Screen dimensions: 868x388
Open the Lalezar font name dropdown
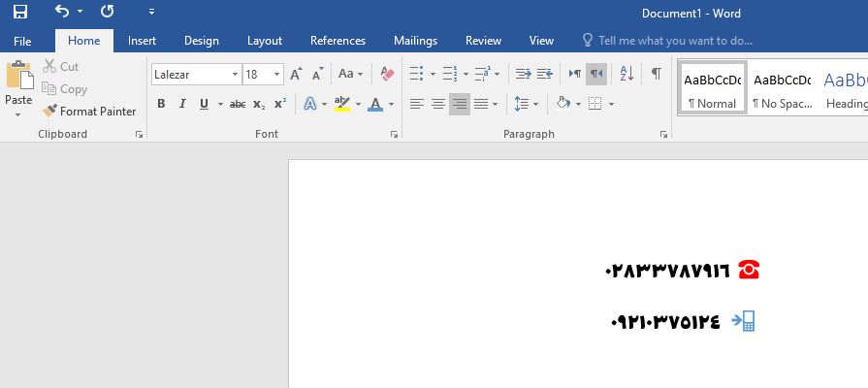[236, 74]
